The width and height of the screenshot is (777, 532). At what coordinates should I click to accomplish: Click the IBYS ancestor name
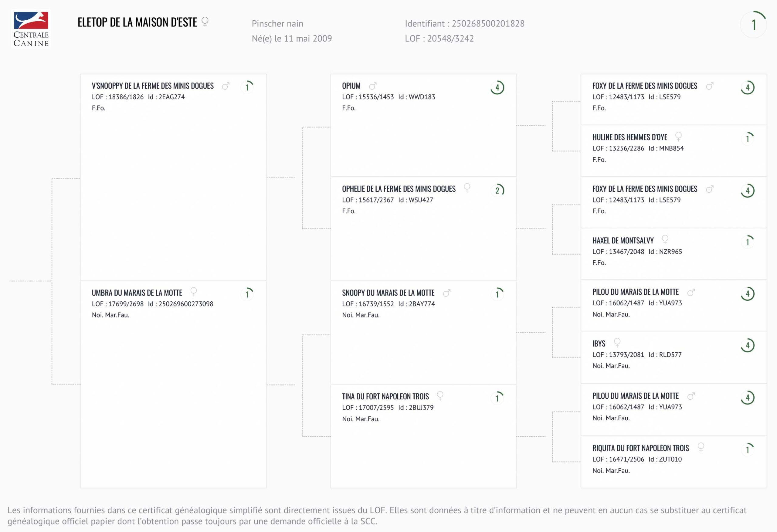tap(599, 344)
